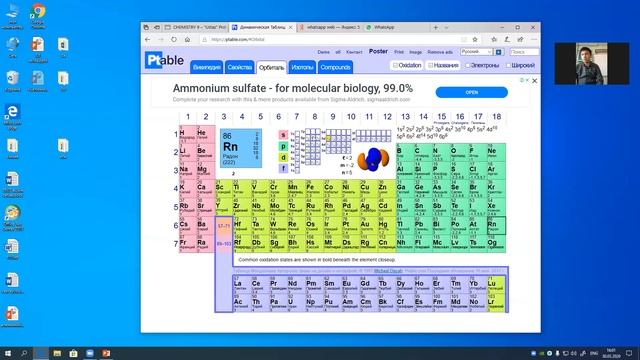Switch to the Compounds tab

335,67
